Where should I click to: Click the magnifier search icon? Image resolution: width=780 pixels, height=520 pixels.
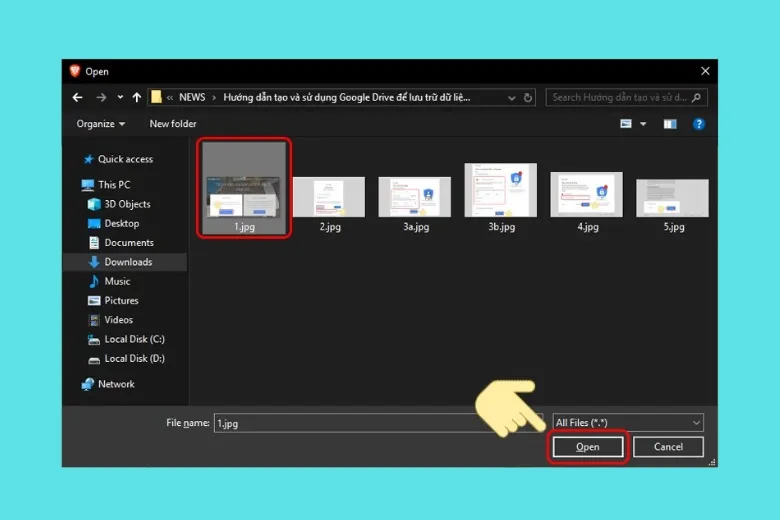pyautogui.click(x=696, y=98)
